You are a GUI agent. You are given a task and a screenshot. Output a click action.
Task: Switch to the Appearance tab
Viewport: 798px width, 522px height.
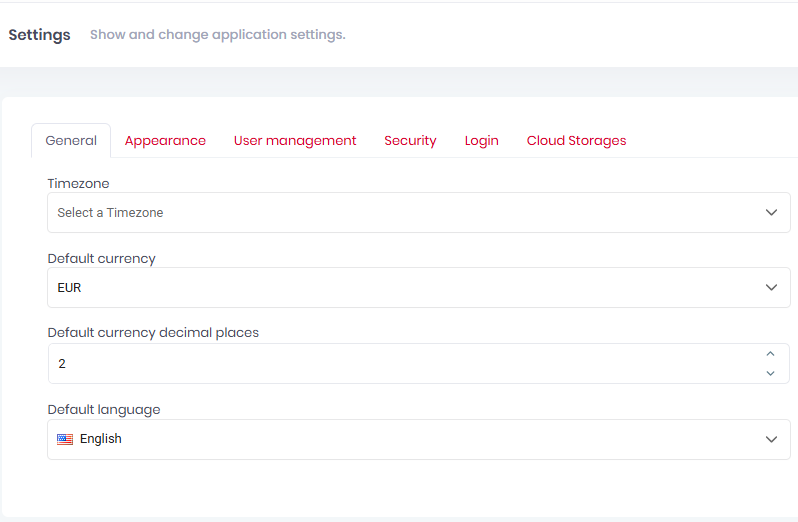pos(165,141)
